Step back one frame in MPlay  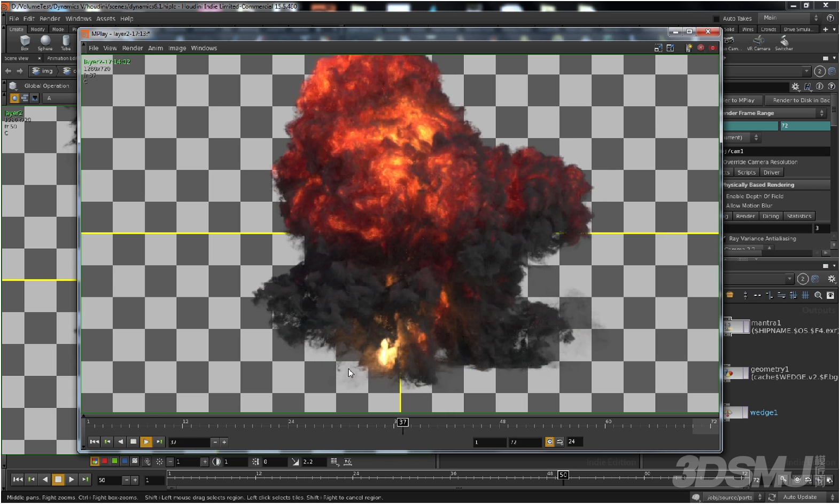[107, 442]
